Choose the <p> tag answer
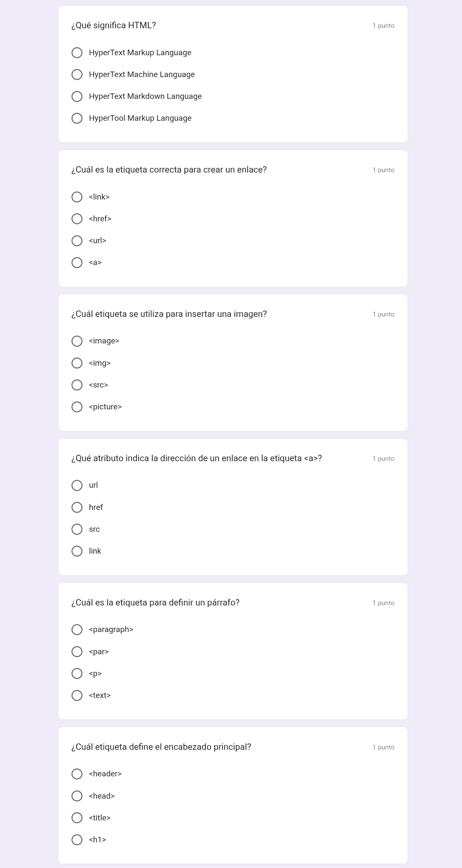462x868 pixels. 77,674
